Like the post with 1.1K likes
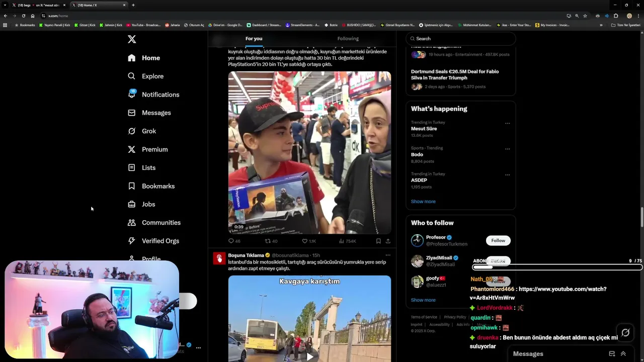Image resolution: width=644 pixels, height=362 pixels. (x=308, y=241)
